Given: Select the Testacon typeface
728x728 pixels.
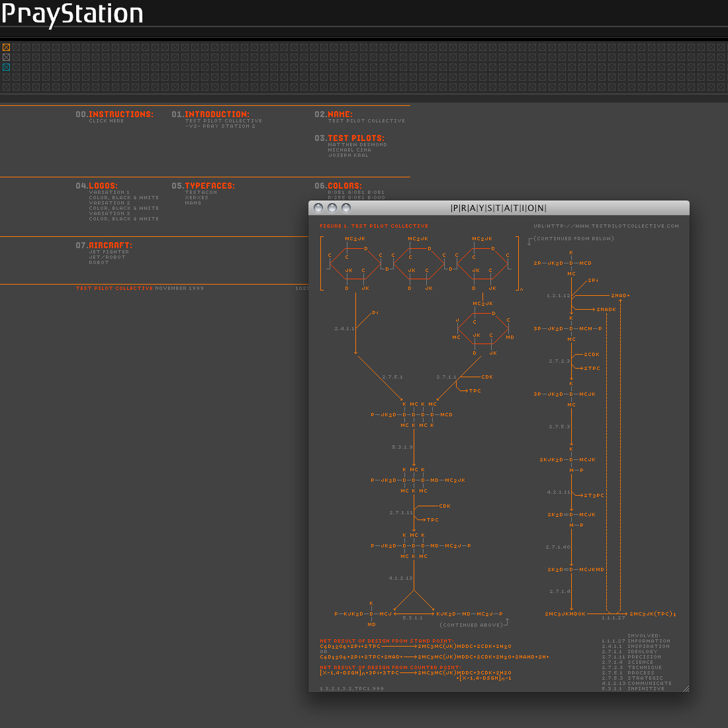Looking at the screenshot, I should point(201,193).
